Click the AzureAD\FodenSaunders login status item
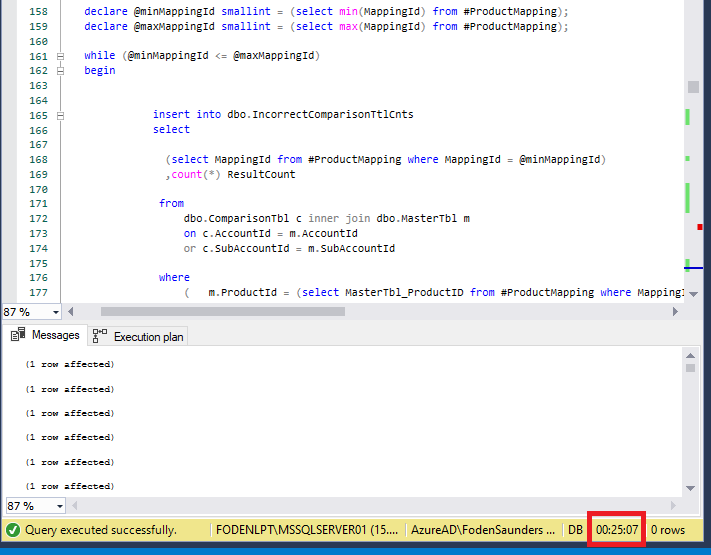The height and width of the screenshot is (555, 711). click(x=482, y=530)
